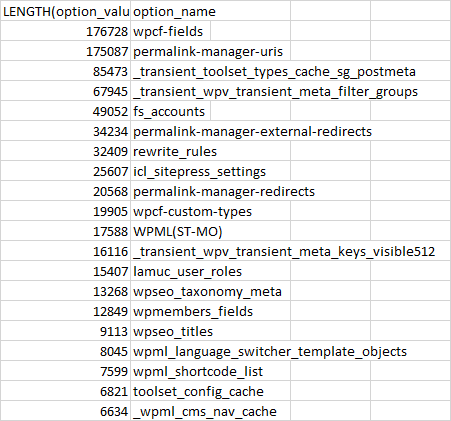The width and height of the screenshot is (451, 421).
Task: Select the cell with value 175087
Action: (x=66, y=51)
